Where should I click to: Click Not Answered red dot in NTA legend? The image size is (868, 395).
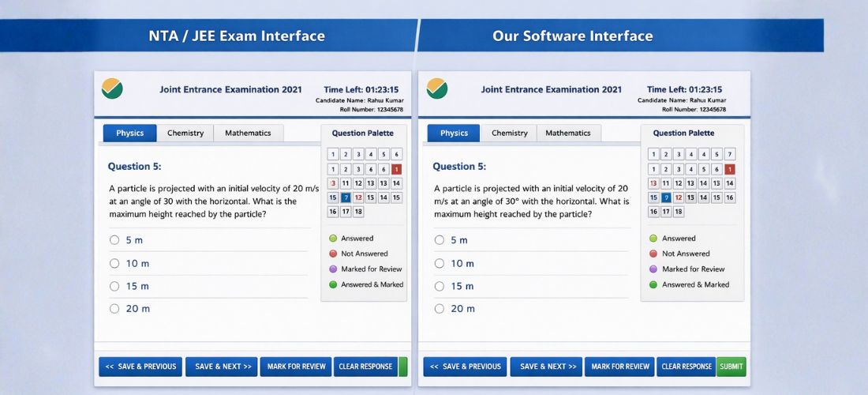pos(333,254)
